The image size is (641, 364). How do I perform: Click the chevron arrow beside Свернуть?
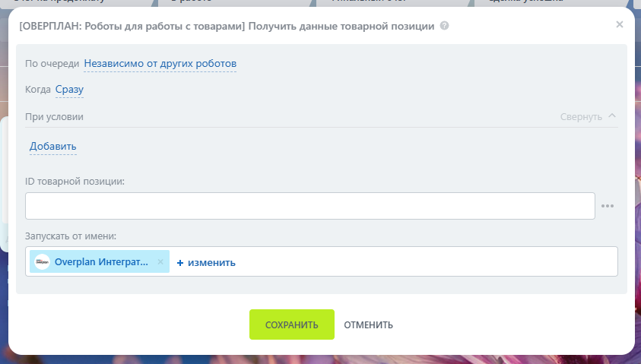(x=613, y=116)
